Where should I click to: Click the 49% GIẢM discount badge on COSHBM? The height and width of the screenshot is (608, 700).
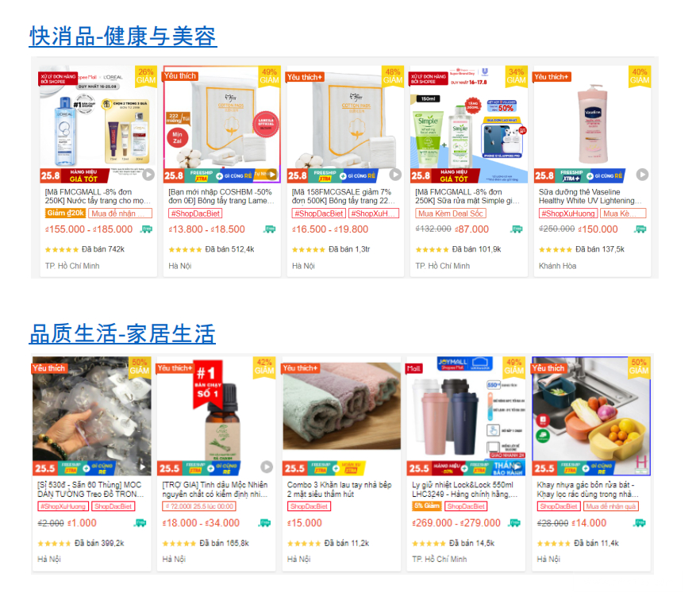pyautogui.click(x=269, y=76)
